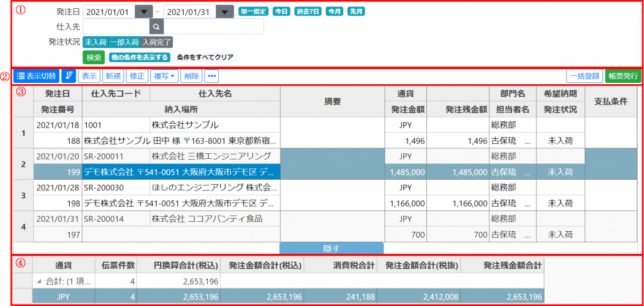Expand the 複写 dropdown menu

coord(165,76)
